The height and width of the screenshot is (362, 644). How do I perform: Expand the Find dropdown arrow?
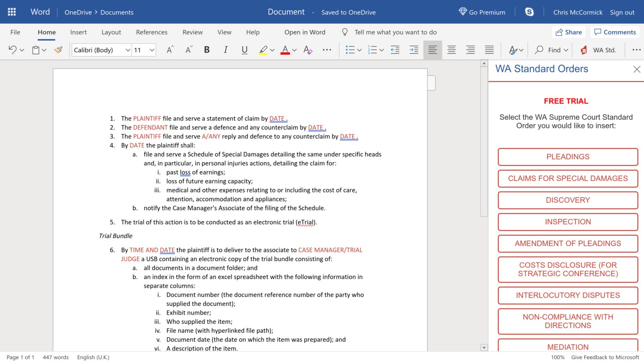coord(566,50)
